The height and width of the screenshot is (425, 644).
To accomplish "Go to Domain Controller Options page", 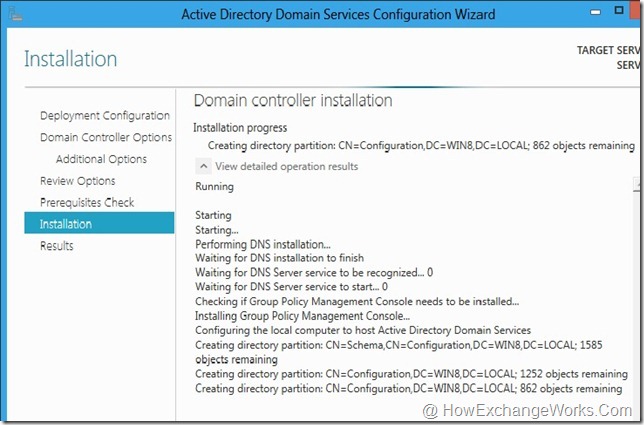I will point(106,137).
